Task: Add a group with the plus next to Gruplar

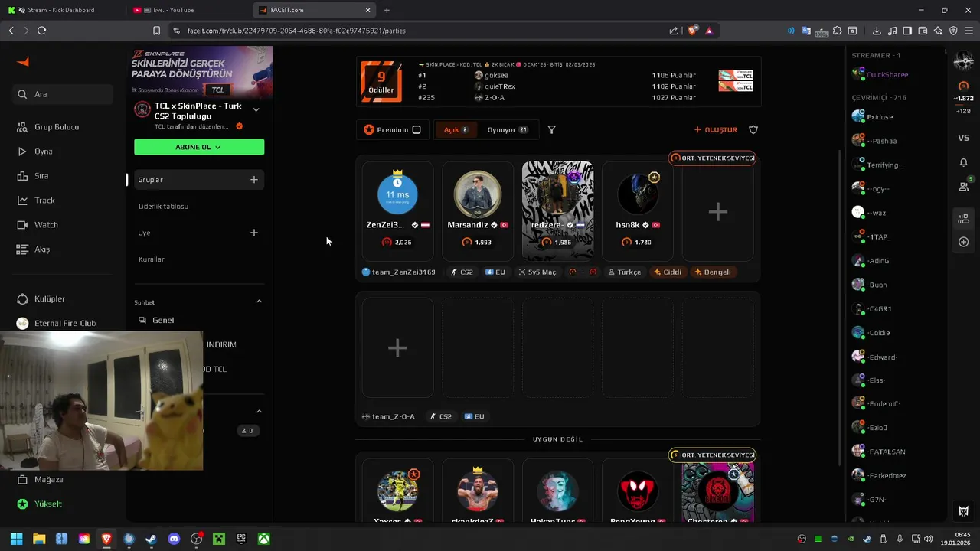Action: point(254,180)
